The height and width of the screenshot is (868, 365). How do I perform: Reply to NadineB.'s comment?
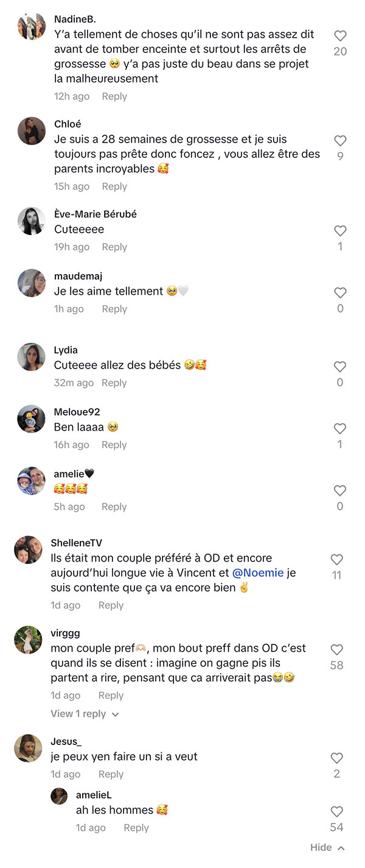tap(114, 96)
